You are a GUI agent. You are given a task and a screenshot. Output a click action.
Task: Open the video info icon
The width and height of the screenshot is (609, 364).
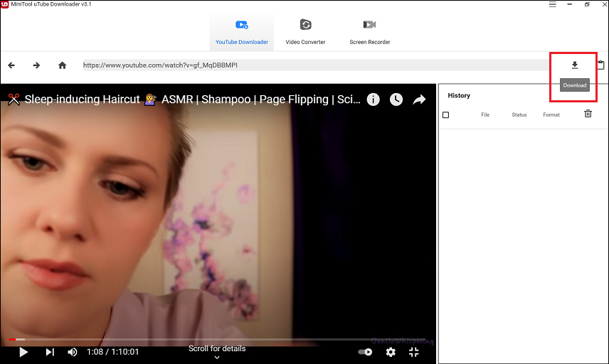point(374,100)
